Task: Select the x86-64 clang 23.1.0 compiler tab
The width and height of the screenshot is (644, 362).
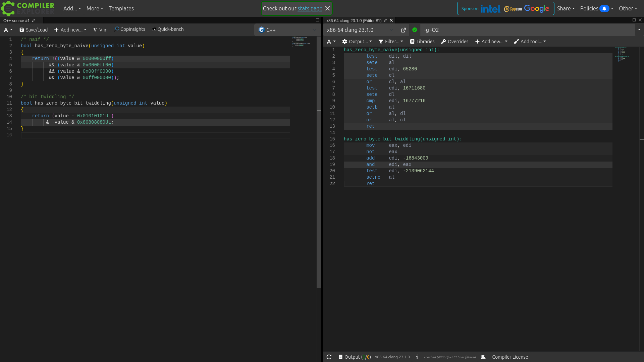Action: [354, 20]
